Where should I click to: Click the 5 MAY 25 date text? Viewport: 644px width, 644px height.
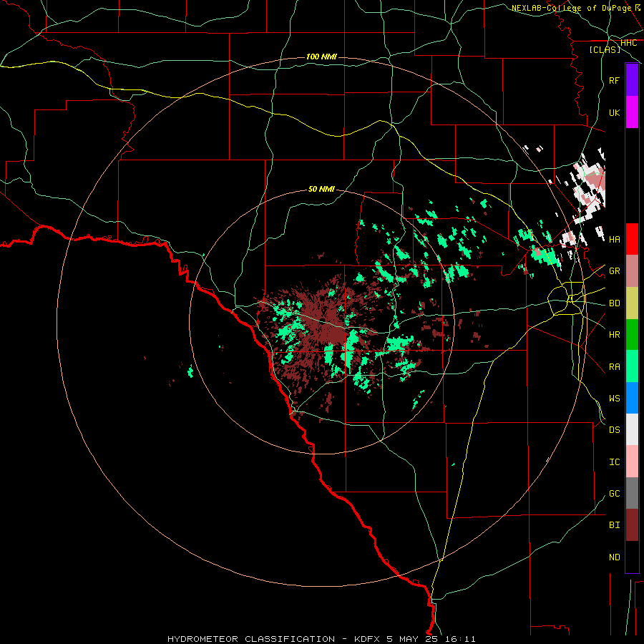point(411,639)
